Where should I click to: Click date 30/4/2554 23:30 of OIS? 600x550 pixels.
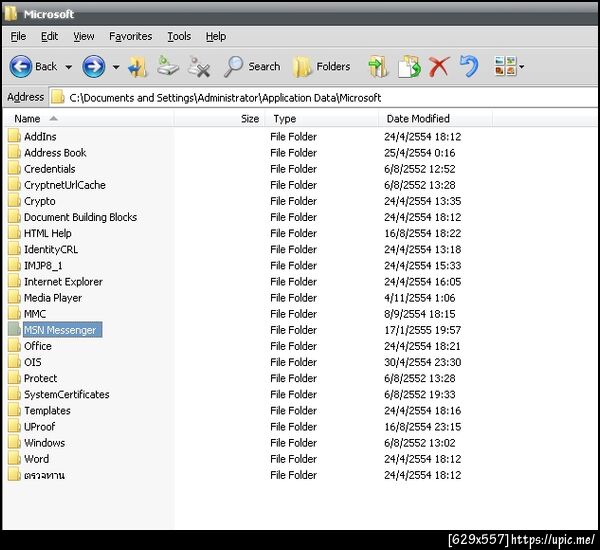422,362
